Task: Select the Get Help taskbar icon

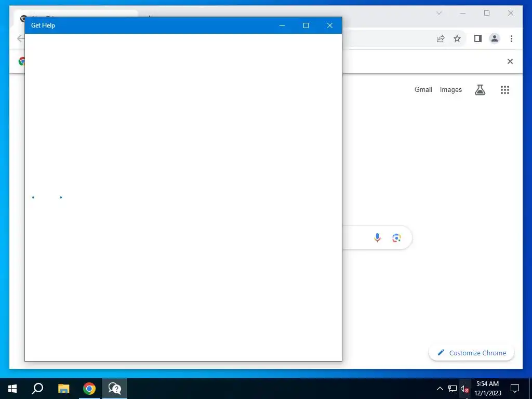Action: click(115, 389)
